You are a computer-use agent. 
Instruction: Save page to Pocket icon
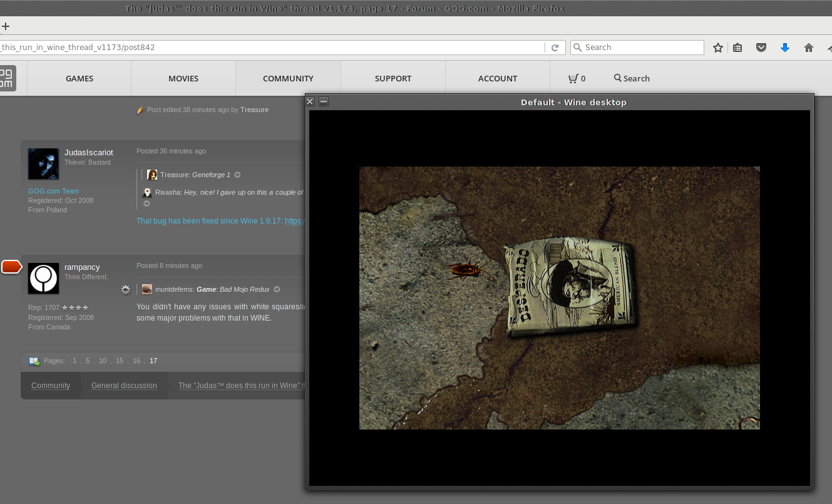pyautogui.click(x=761, y=48)
